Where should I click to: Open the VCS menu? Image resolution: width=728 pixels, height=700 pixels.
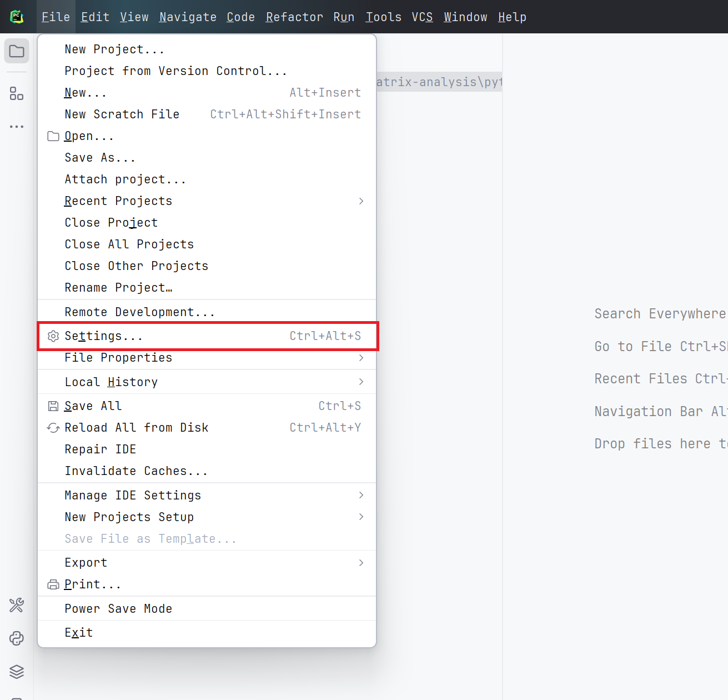422,17
